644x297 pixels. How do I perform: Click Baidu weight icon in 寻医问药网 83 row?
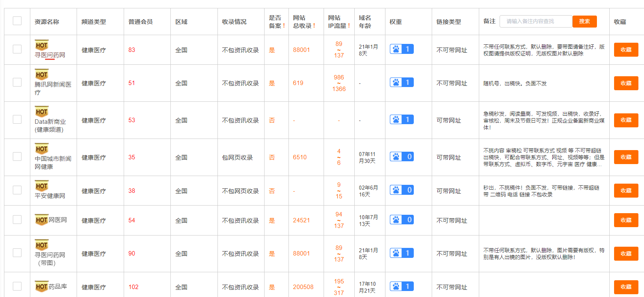(x=401, y=49)
